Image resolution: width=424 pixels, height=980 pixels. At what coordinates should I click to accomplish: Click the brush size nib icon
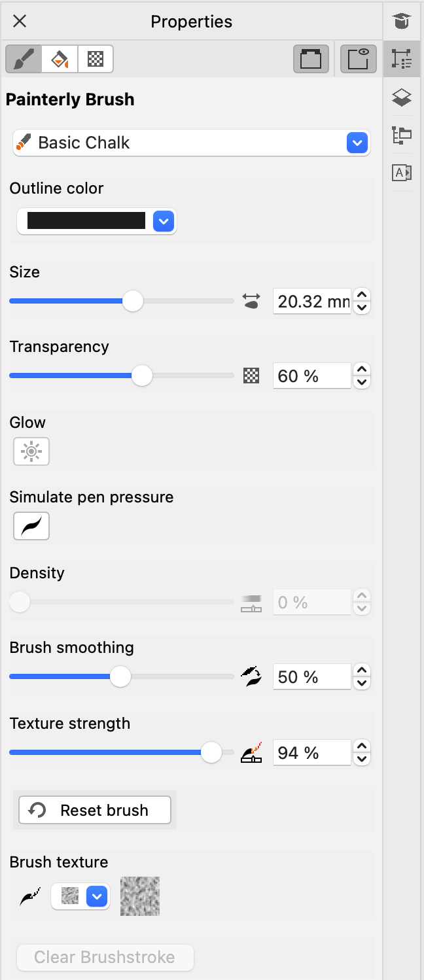[251, 301]
